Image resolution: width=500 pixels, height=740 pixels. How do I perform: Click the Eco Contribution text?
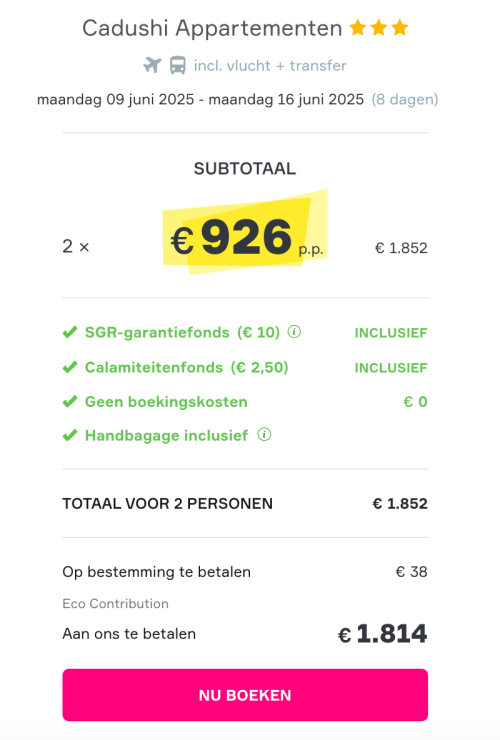tap(115, 604)
